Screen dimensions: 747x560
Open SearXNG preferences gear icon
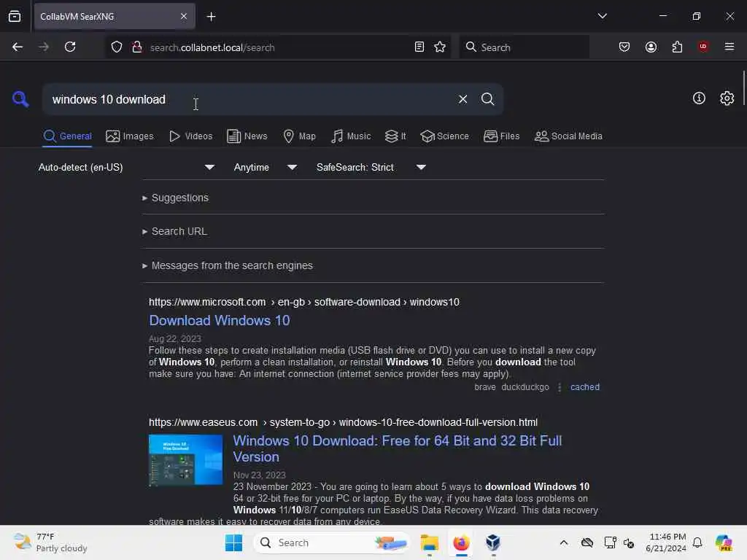[727, 98]
